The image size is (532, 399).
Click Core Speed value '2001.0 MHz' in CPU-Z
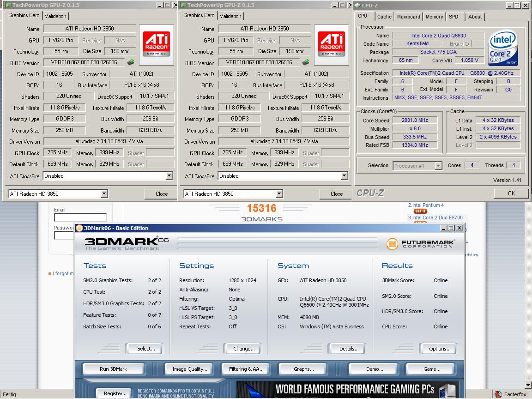pyautogui.click(x=415, y=120)
